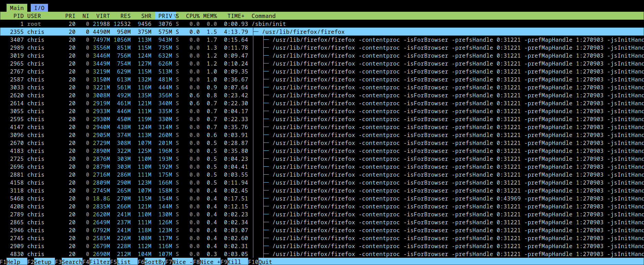644x265 pixels.
Task: Select process row with PID 3055
Action: click(x=322, y=111)
